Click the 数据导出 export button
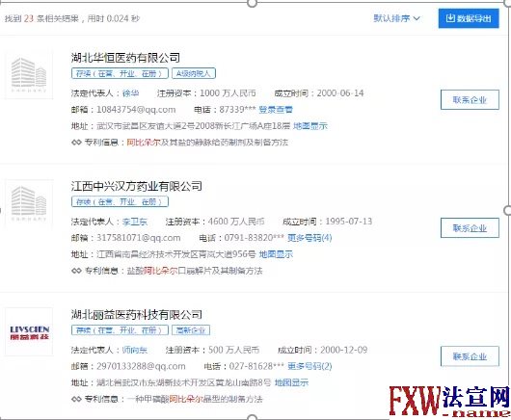Viewport: 511px width, 420px height. tap(469, 18)
